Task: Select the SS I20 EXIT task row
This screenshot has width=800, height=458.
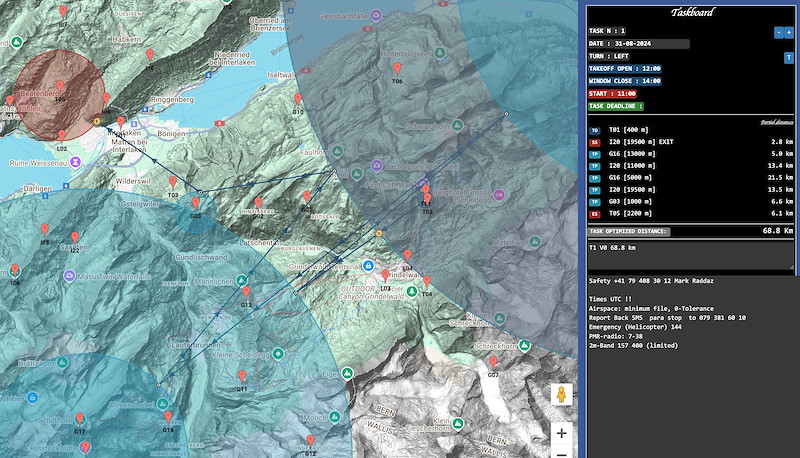Action: pos(691,142)
